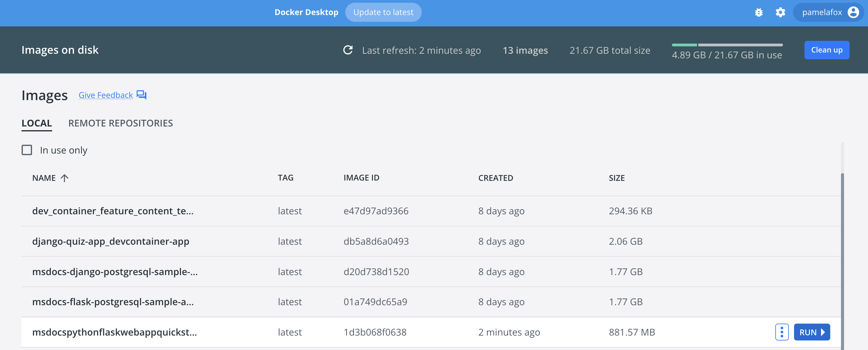
Task: Click the disk usage progress bar
Action: coord(727,44)
